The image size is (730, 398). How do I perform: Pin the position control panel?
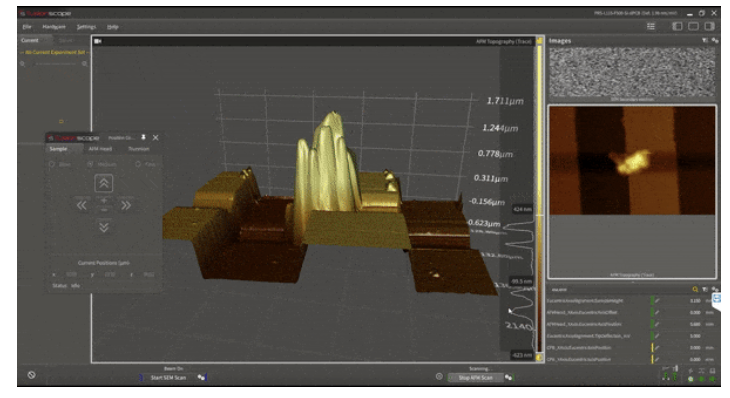point(143,137)
